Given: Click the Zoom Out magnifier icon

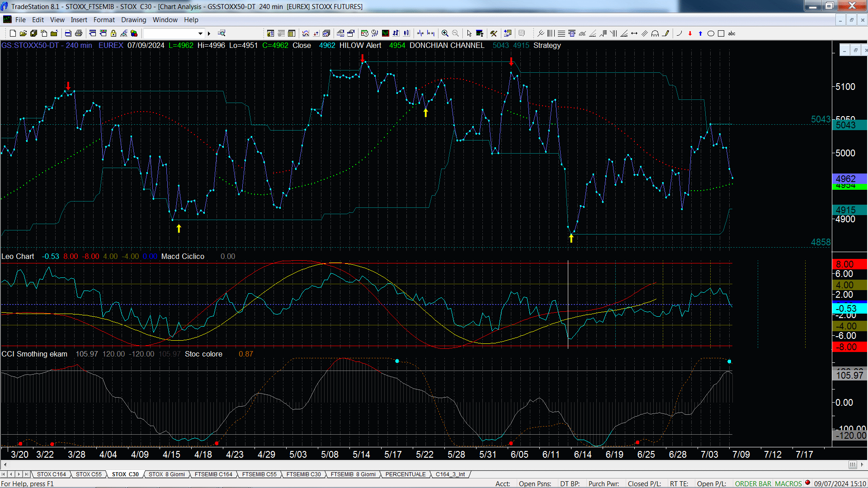Looking at the screenshot, I should click(455, 33).
